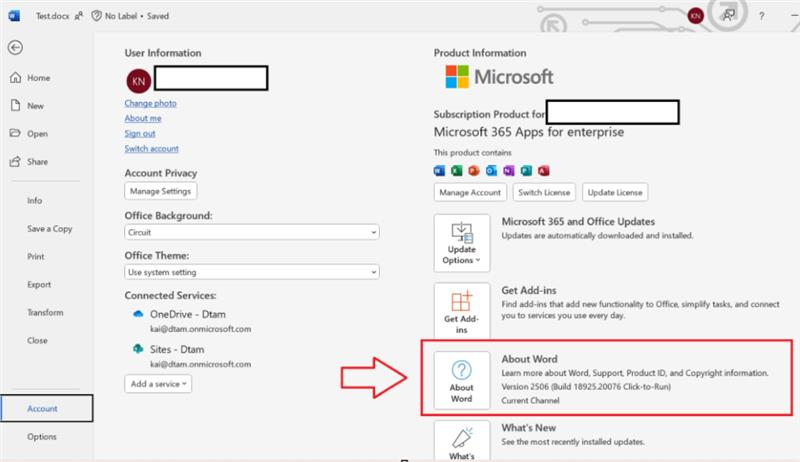Click the Change photo link

(x=151, y=103)
